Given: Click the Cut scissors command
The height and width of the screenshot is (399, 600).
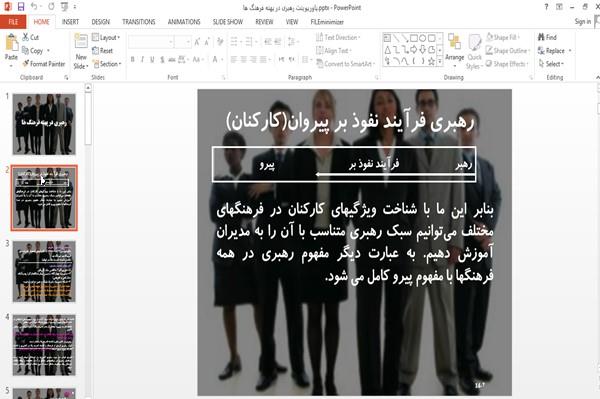Looking at the screenshot, I should tap(30, 37).
